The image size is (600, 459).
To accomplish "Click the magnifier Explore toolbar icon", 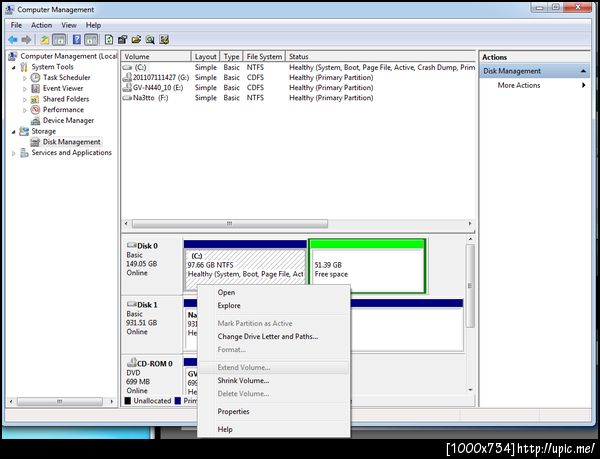I will [150, 39].
